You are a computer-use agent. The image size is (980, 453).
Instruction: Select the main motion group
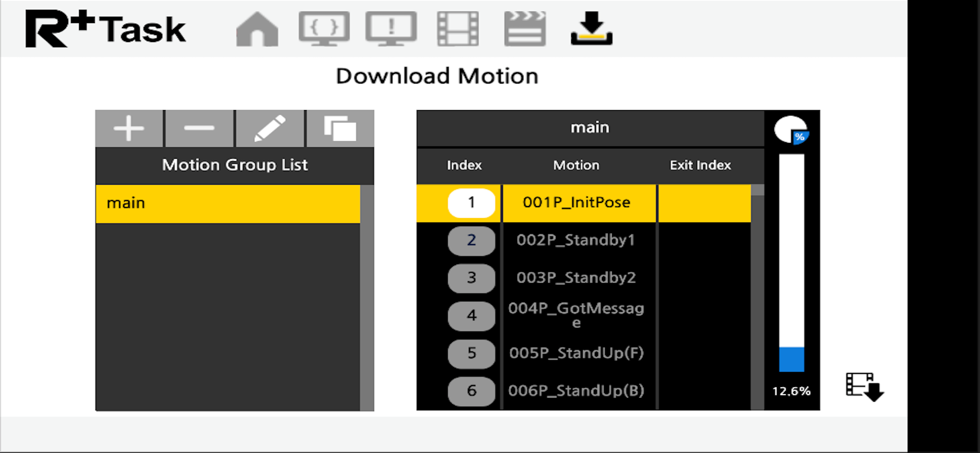pos(227,203)
